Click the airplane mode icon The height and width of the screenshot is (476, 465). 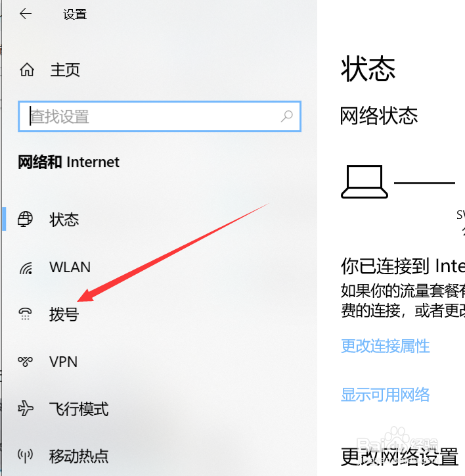[x=26, y=408]
